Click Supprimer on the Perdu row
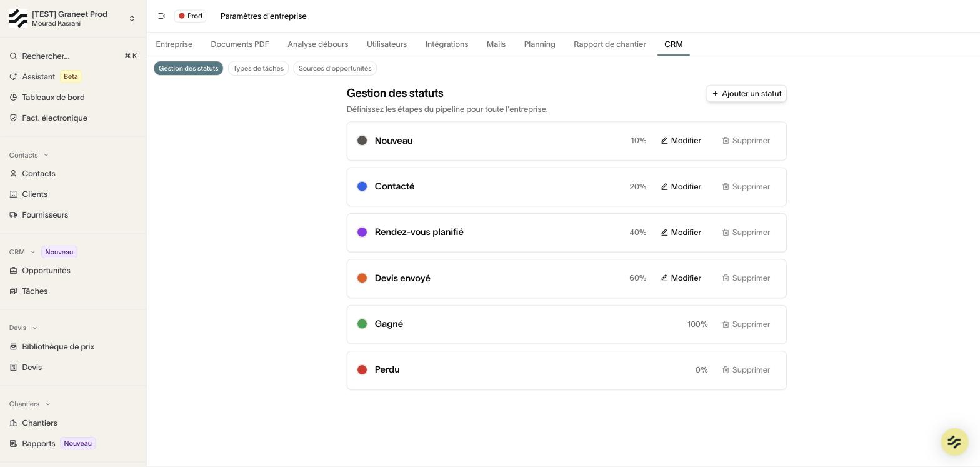Screen dimensions: 980x467 (x=746, y=370)
